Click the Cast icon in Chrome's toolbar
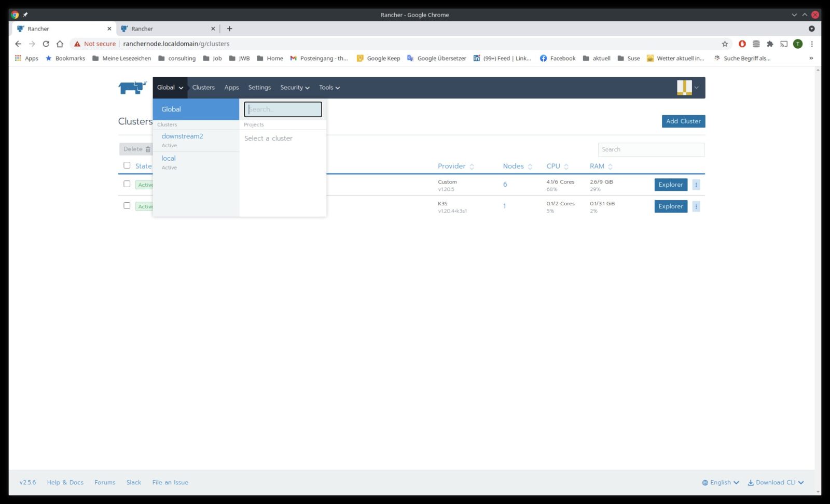Screen dimensions: 830x504 (x=784, y=44)
